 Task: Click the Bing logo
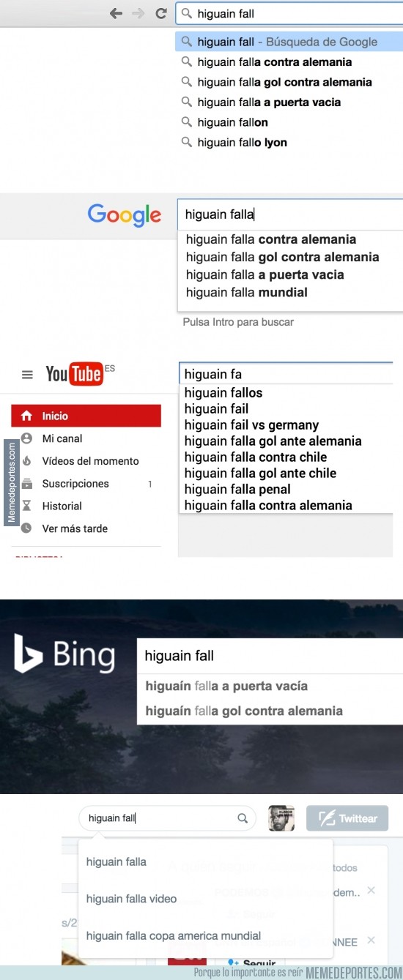pyautogui.click(x=64, y=654)
